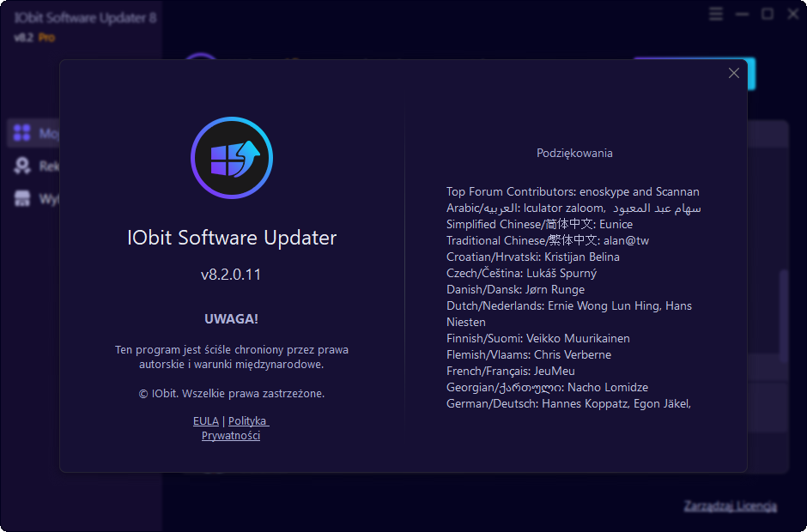Click the Podziękowania heading
This screenshot has height=532, width=807.
[x=574, y=153]
